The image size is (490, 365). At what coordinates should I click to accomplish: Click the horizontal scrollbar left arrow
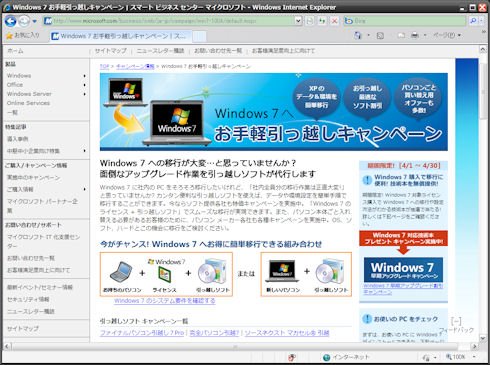pos(6,347)
